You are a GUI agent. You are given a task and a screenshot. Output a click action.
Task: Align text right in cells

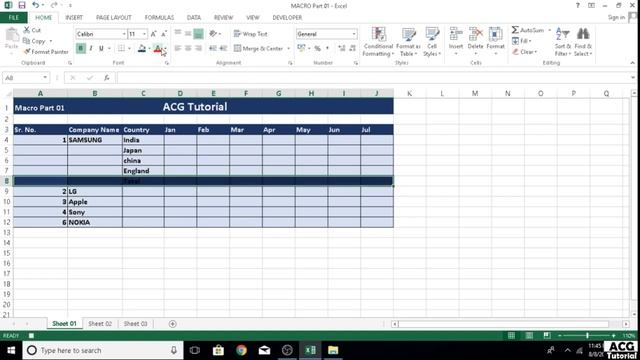(198, 48)
